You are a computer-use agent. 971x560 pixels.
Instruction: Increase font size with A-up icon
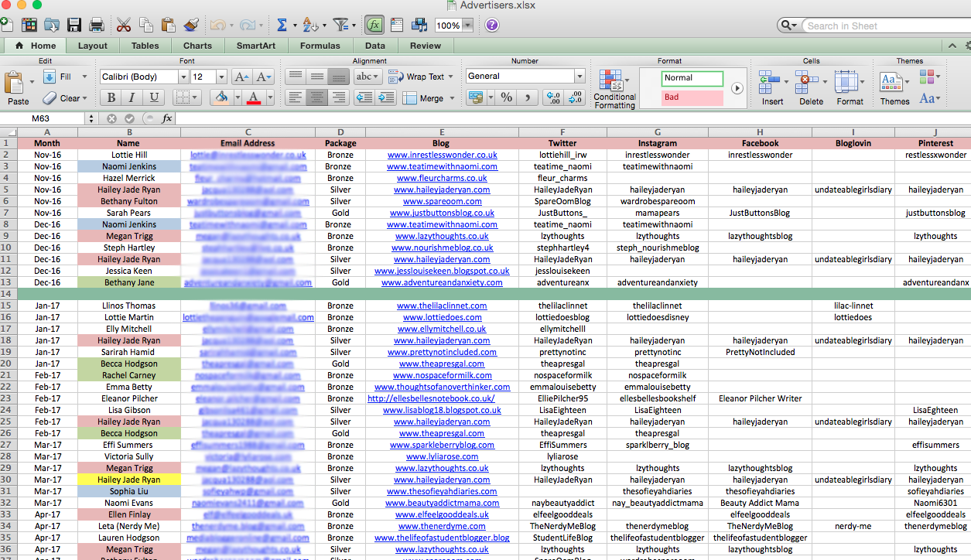241,77
